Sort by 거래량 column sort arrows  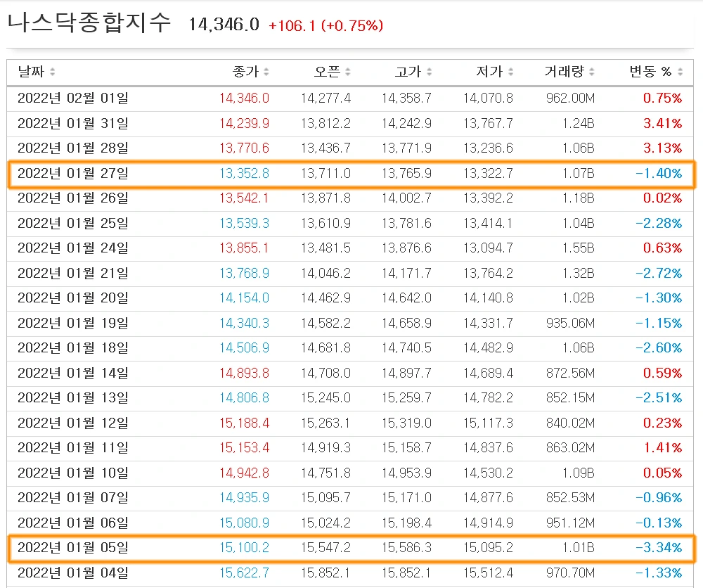(592, 72)
